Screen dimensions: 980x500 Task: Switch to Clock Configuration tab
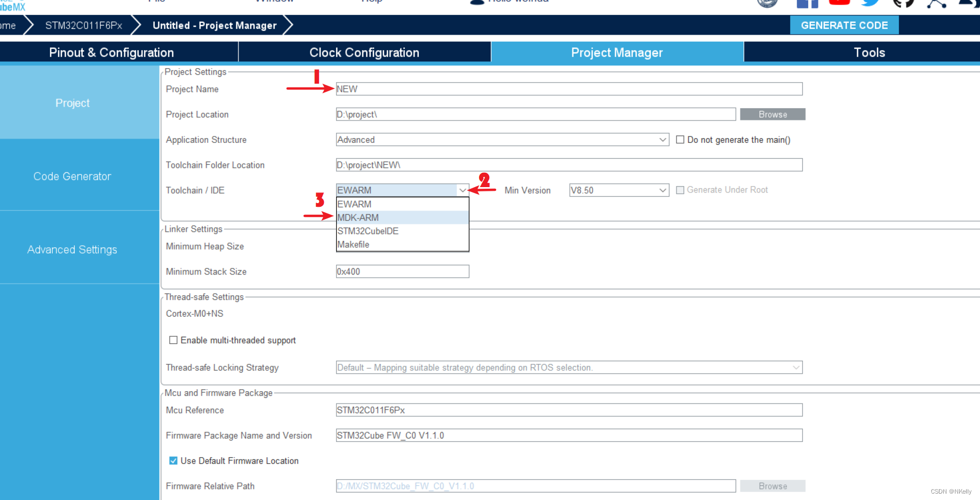[364, 52]
